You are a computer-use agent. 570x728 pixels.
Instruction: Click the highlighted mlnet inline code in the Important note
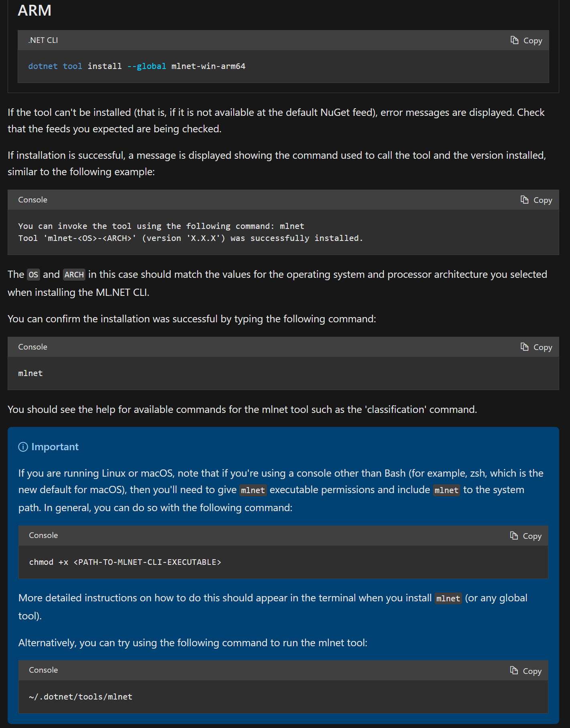[253, 490]
